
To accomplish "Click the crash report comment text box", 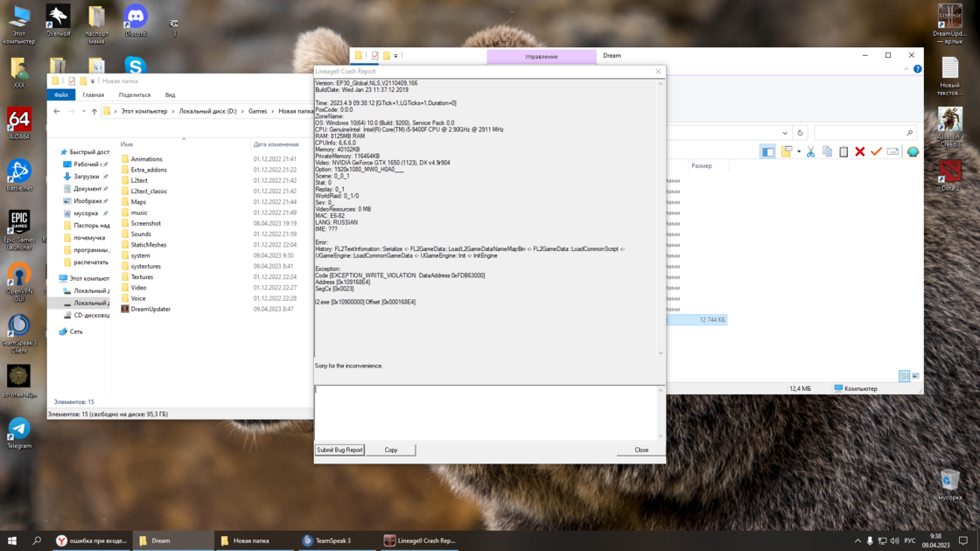I will (x=486, y=411).
